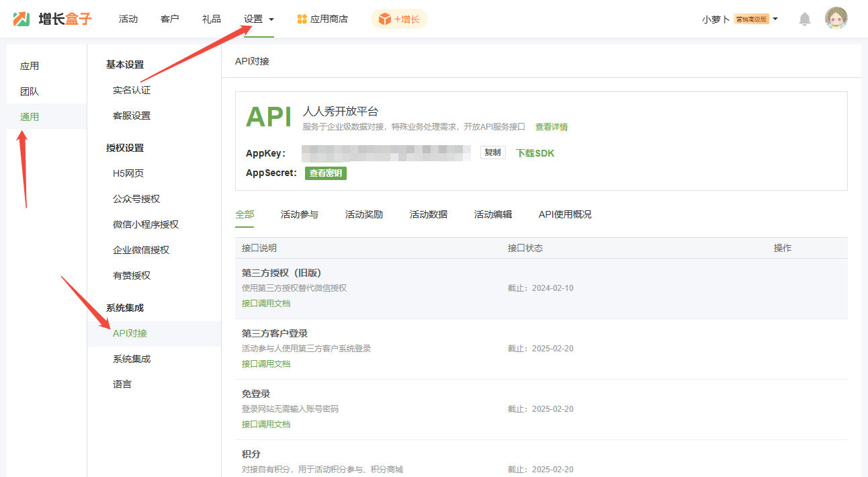This screenshot has height=477, width=868.
Task: Click the 免登录 row title
Action: tap(256, 394)
